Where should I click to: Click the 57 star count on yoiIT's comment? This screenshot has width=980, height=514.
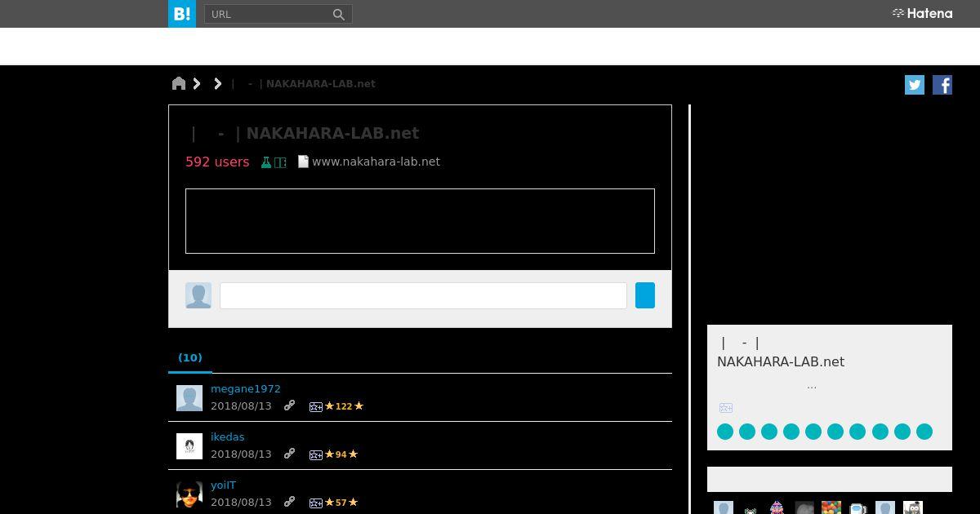pyautogui.click(x=341, y=503)
